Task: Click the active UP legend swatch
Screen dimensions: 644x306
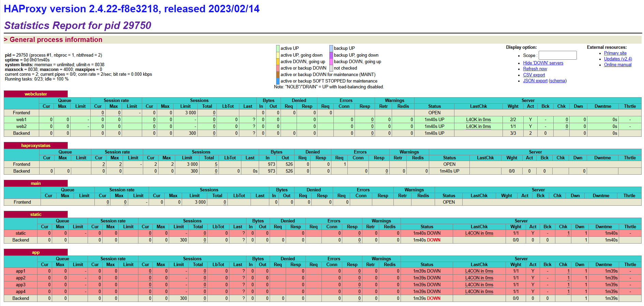Action: click(278, 48)
